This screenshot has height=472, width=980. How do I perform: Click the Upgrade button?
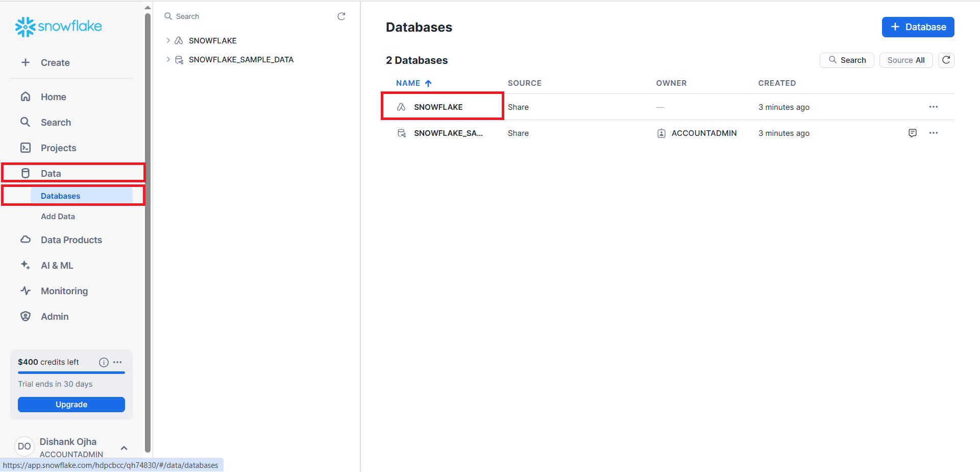71,405
